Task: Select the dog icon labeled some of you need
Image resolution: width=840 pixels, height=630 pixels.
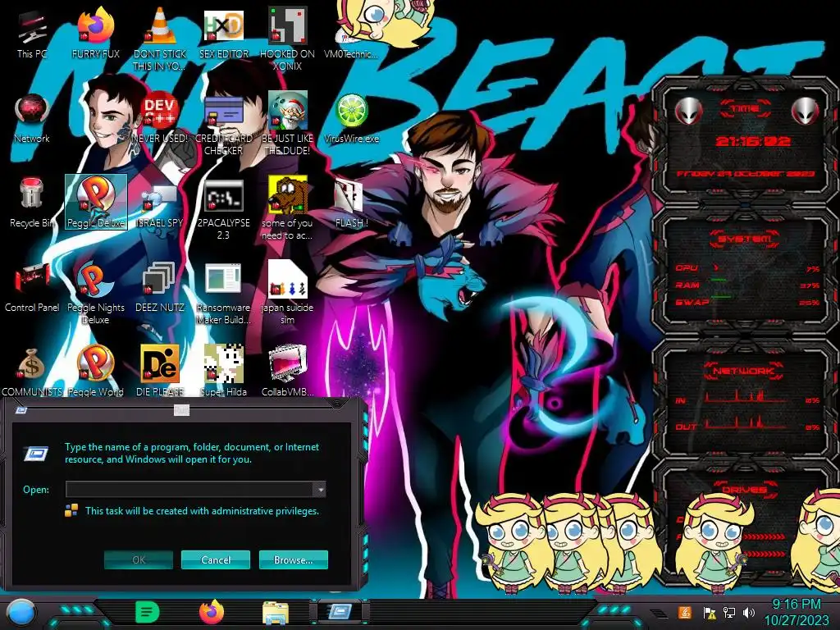Action: click(x=287, y=208)
